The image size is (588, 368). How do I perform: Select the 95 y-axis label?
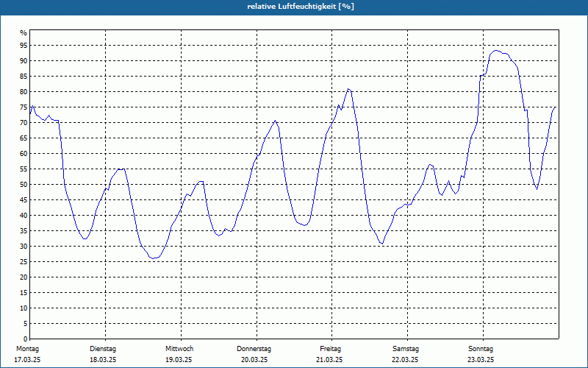pos(24,46)
